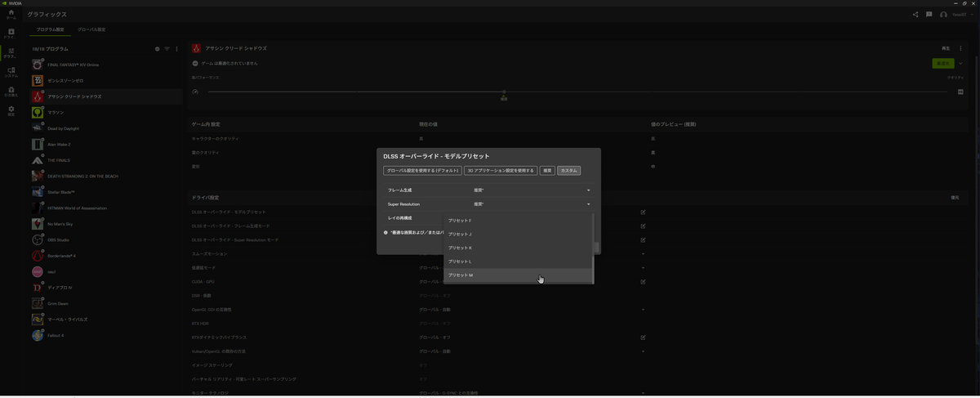The width and height of the screenshot is (980, 398).
Task: Click 復元 restore in ドライバ設定 header
Action: (955, 198)
